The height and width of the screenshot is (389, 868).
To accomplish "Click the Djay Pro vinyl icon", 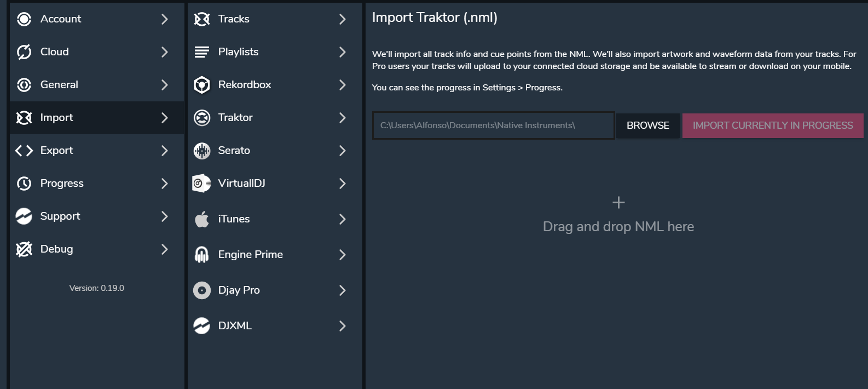I will (202, 290).
